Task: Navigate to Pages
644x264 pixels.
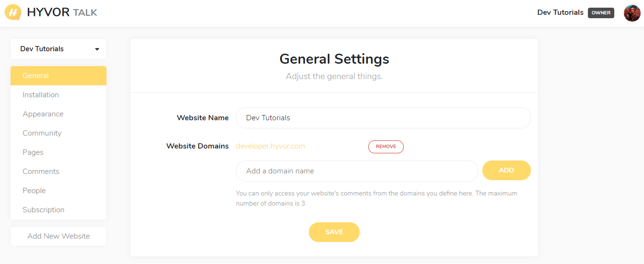Action: (59, 152)
